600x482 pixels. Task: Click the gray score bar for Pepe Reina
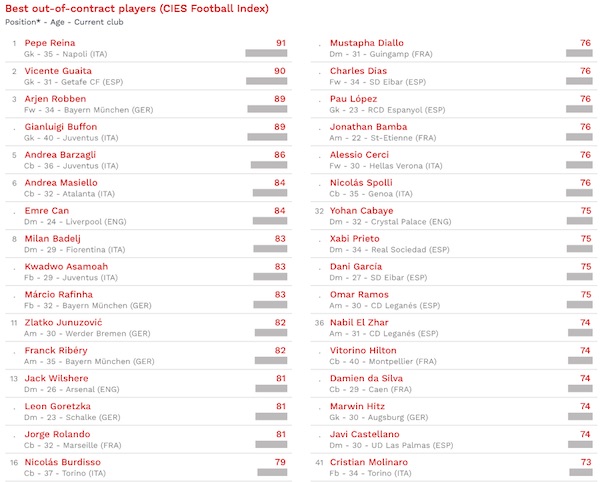pos(266,53)
